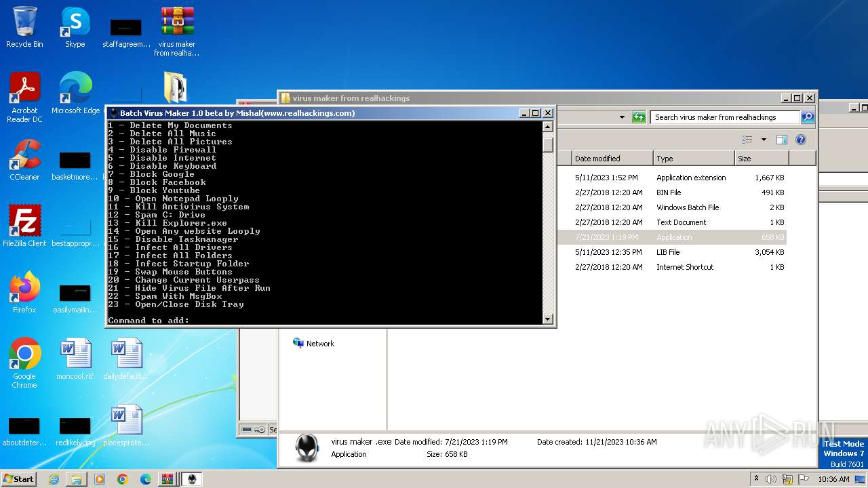Toggle the preview pane icon in Explorer

click(x=781, y=140)
